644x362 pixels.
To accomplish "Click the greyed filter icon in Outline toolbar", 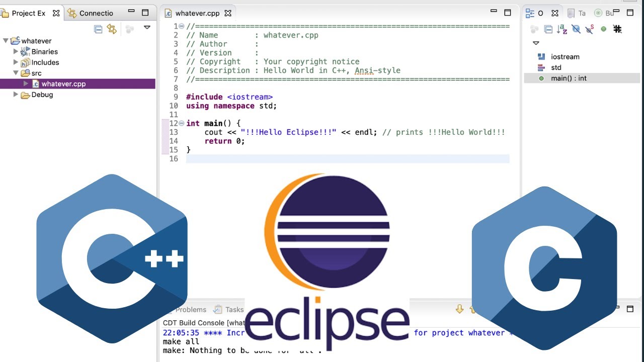I will click(534, 29).
